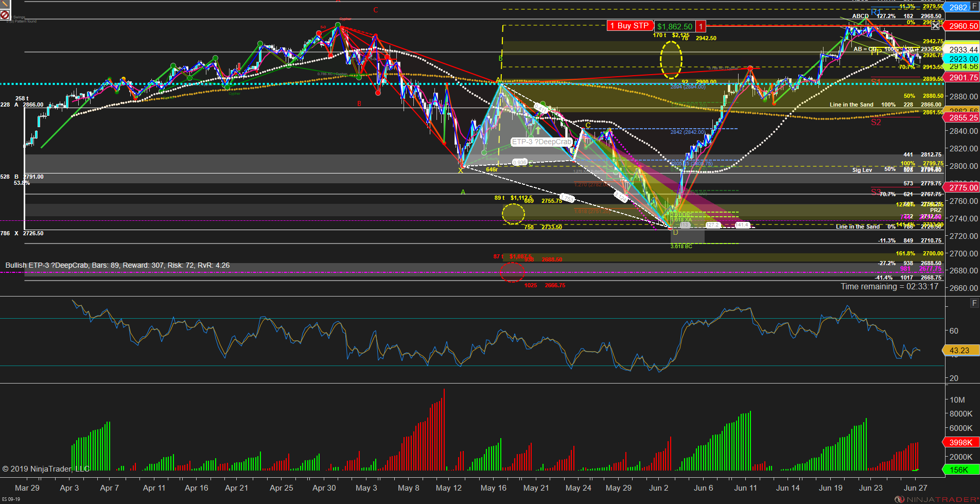
Task: Click the PRZ zone label
Action: pos(936,210)
